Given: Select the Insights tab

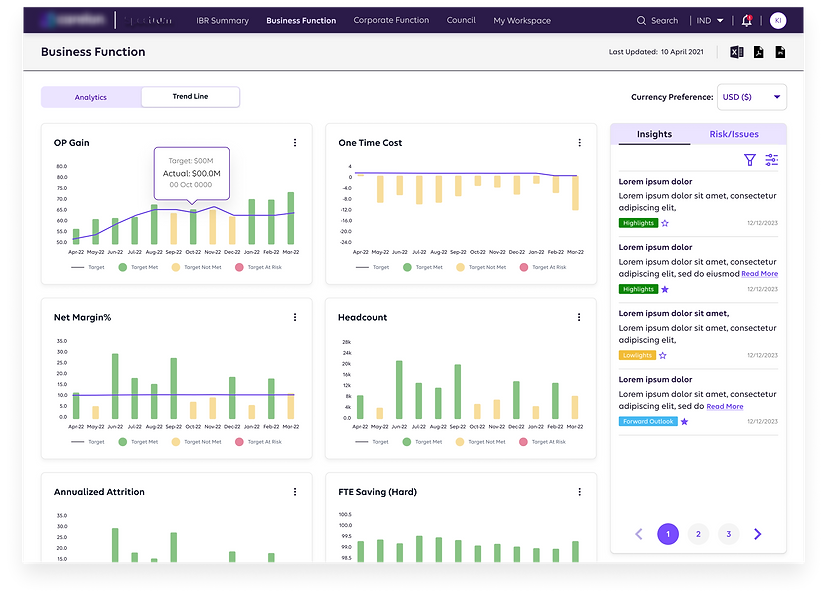Looking at the screenshot, I should click(x=655, y=134).
